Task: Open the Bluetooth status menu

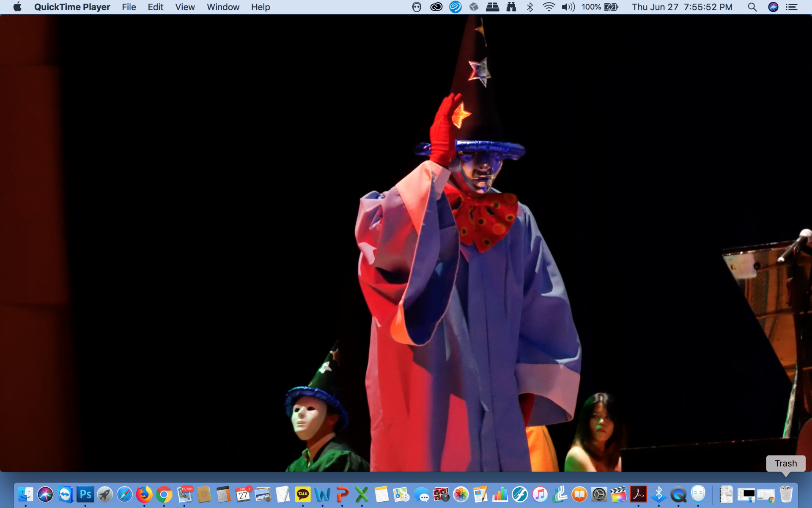Action: [x=530, y=7]
